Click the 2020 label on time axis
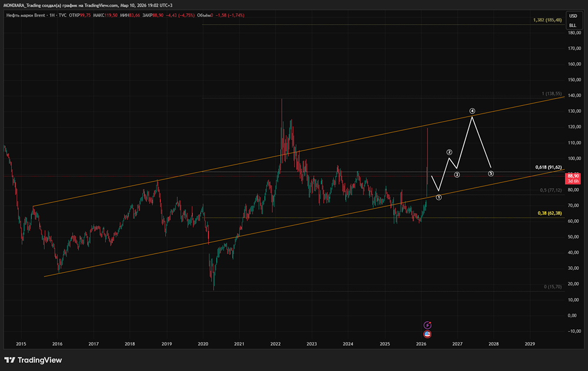Image resolution: width=588 pixels, height=371 pixels. click(x=203, y=344)
